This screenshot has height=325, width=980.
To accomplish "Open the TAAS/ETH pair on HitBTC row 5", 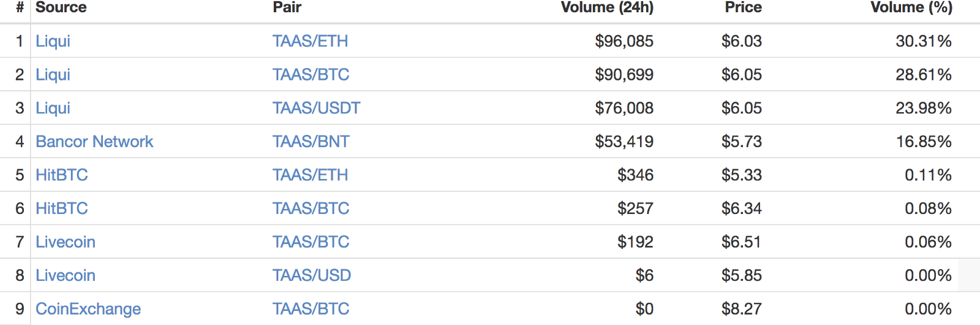I will click(310, 175).
